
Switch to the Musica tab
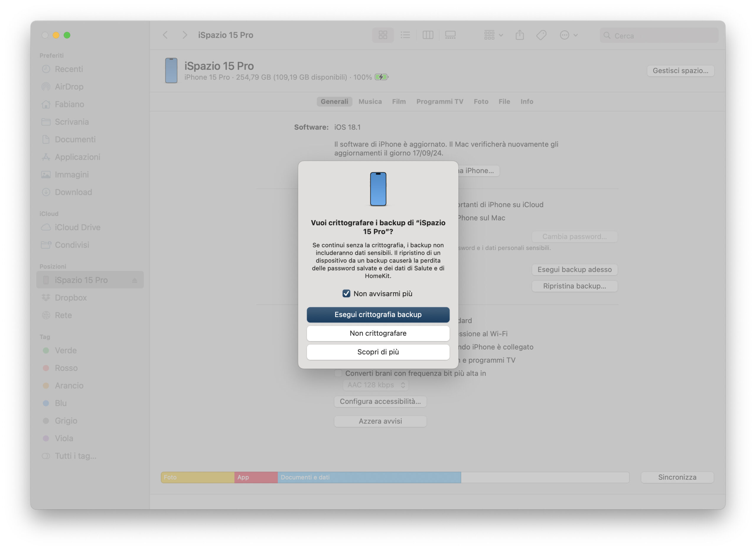pos(370,101)
